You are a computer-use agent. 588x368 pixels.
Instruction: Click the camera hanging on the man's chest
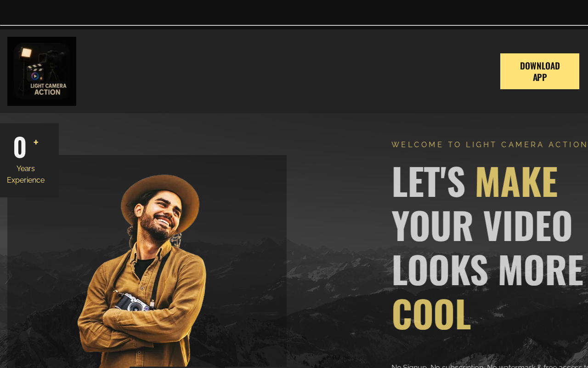click(135, 303)
